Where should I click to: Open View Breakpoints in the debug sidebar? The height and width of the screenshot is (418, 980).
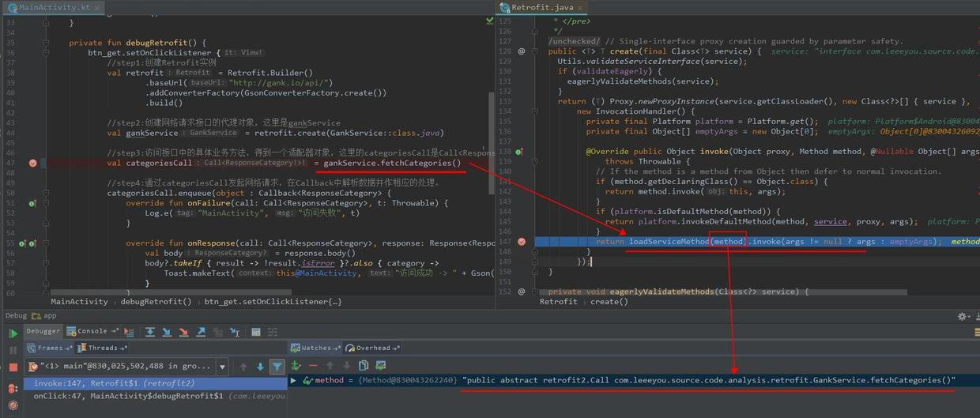coord(13,389)
